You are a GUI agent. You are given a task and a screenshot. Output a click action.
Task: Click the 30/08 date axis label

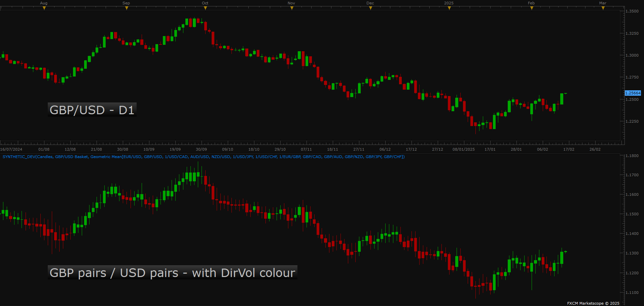122,149
